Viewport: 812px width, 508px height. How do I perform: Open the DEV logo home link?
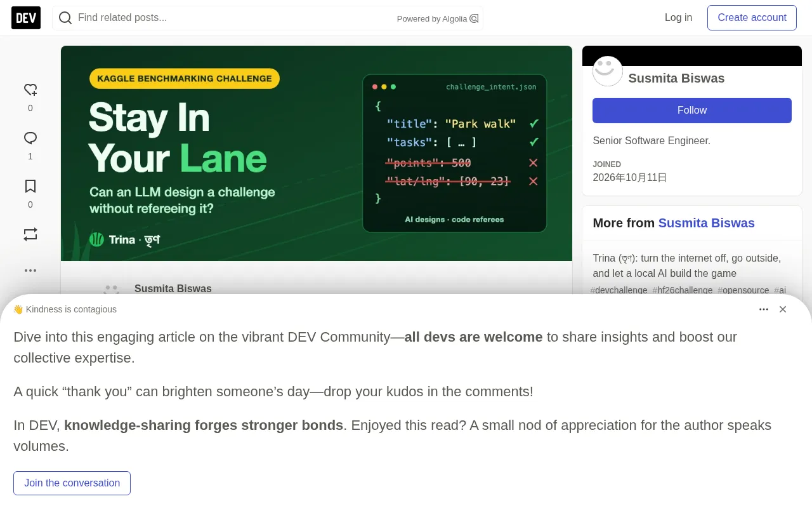26,18
